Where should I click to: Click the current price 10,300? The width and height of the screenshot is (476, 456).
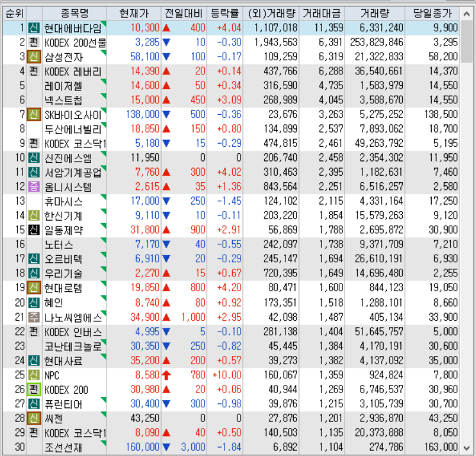click(x=145, y=28)
